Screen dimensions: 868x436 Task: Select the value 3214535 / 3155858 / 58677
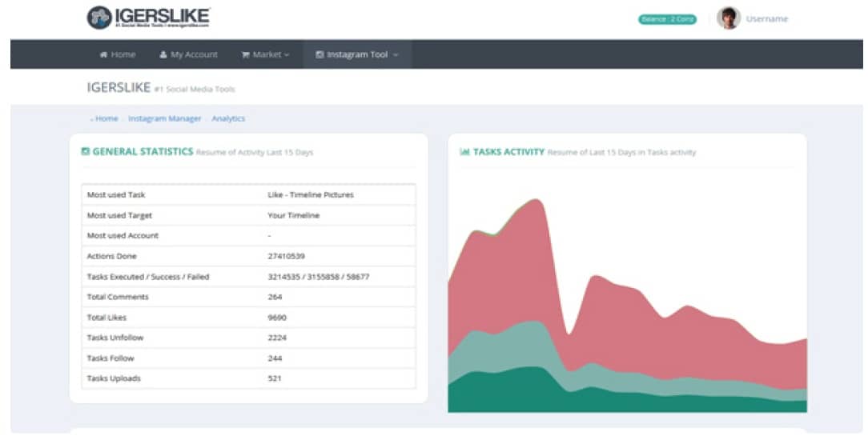pyautogui.click(x=319, y=277)
